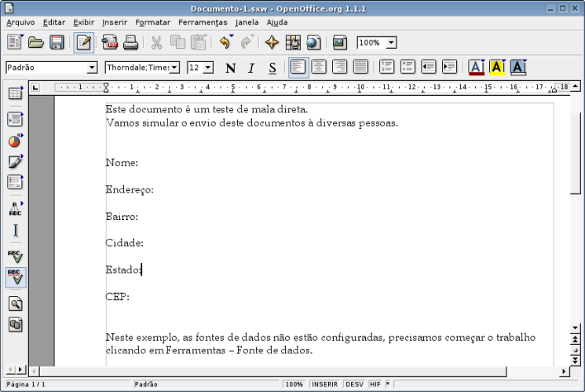Open font name Thorndale dropdown
The image size is (585, 392).
click(174, 68)
